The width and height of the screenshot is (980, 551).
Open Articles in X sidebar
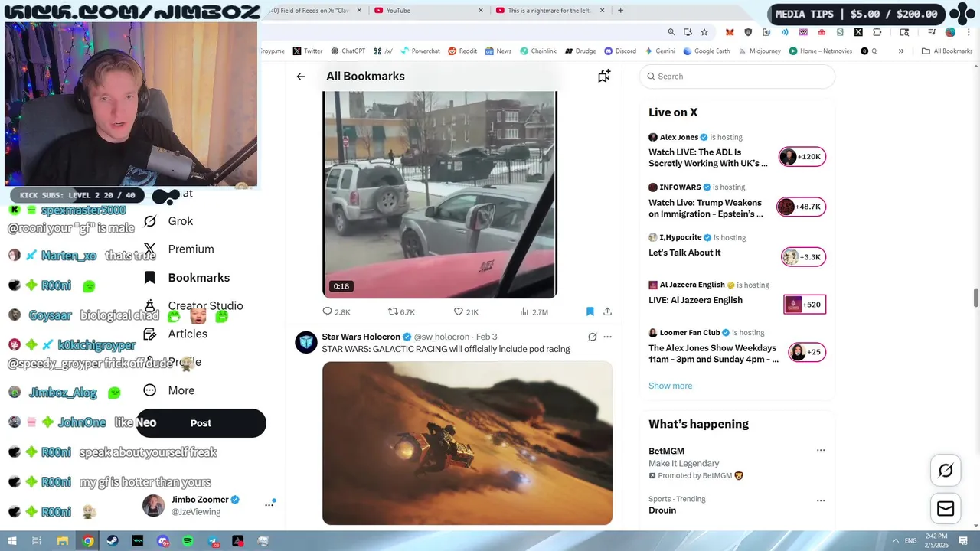[176, 334]
